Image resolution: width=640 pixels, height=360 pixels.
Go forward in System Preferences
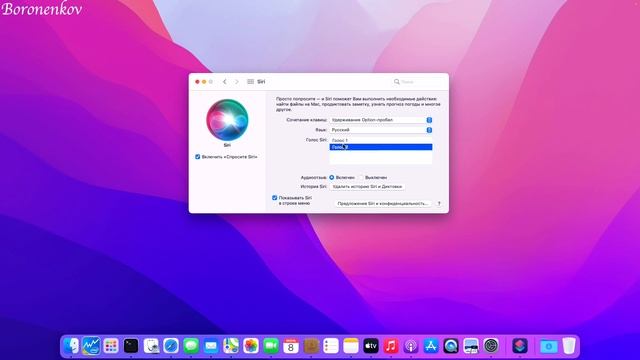pyautogui.click(x=237, y=82)
